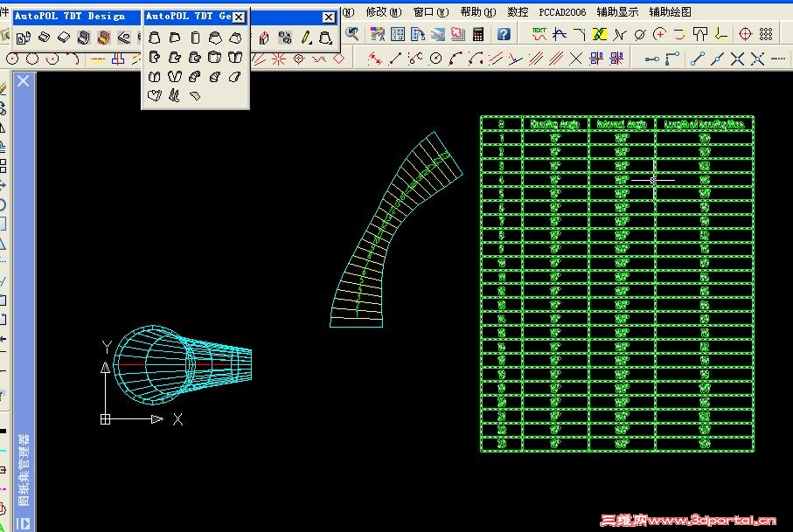This screenshot has width=793, height=532.
Task: Select the red aligned dimension arrow tool
Action: pyautogui.click(x=375, y=59)
